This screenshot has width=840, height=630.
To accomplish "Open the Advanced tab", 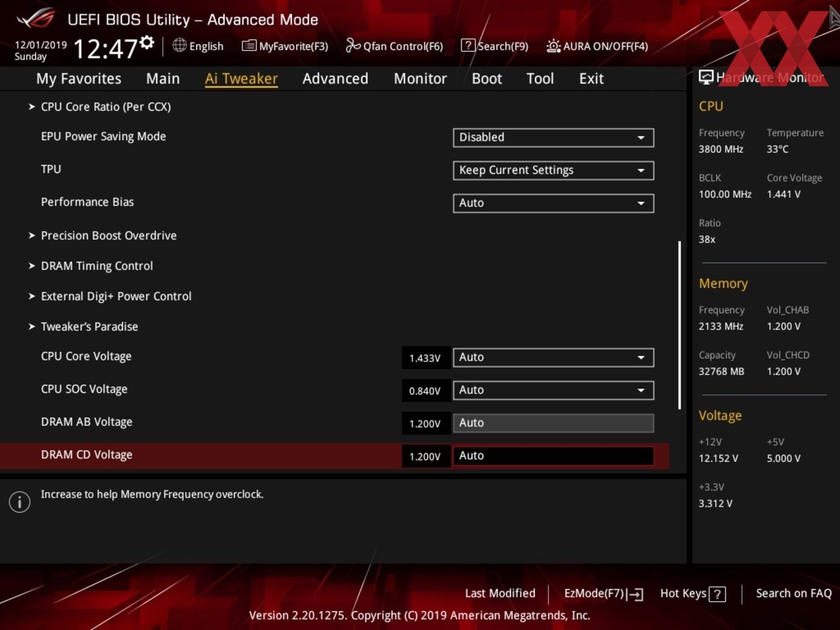I will (335, 78).
